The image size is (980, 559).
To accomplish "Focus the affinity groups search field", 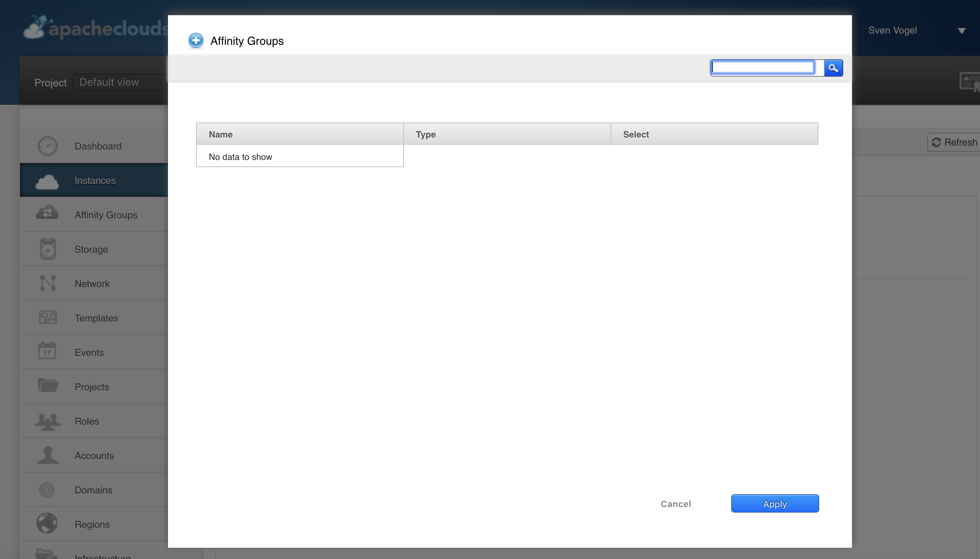I will (x=763, y=68).
